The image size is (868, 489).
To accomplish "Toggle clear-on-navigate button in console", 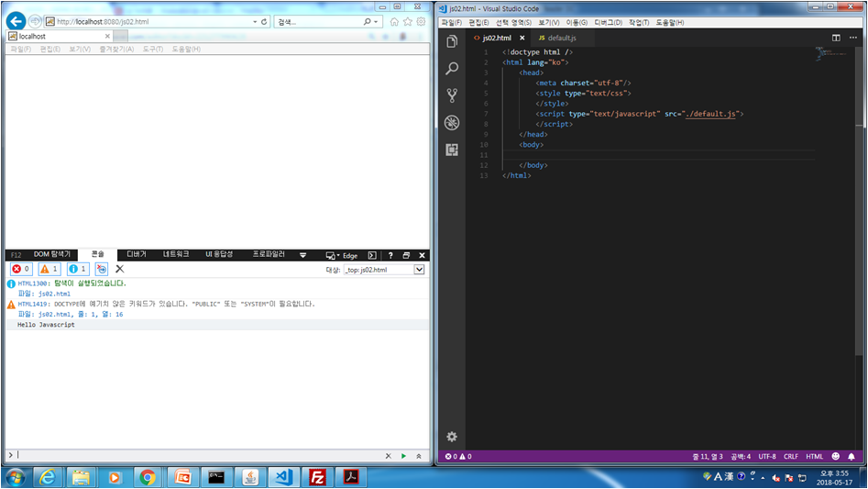I will pos(102,269).
